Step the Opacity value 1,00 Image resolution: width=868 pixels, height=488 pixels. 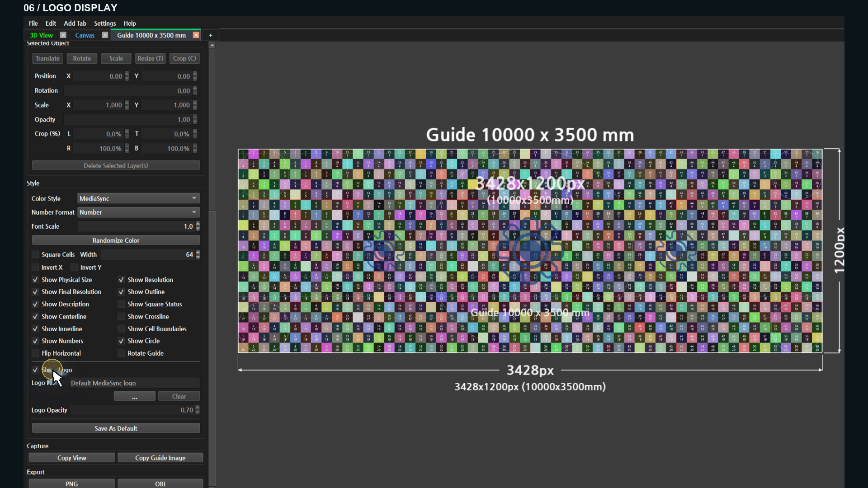[195, 120]
